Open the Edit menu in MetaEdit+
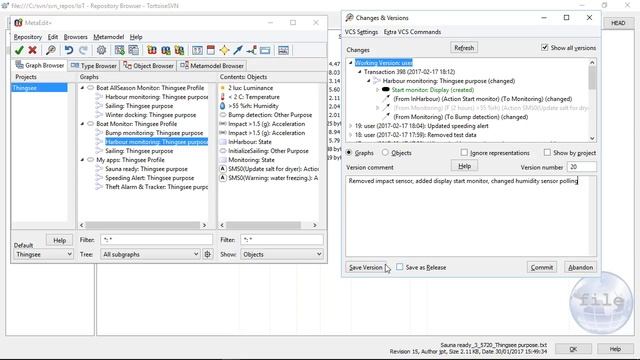This screenshot has height=360, width=640. 53,37
